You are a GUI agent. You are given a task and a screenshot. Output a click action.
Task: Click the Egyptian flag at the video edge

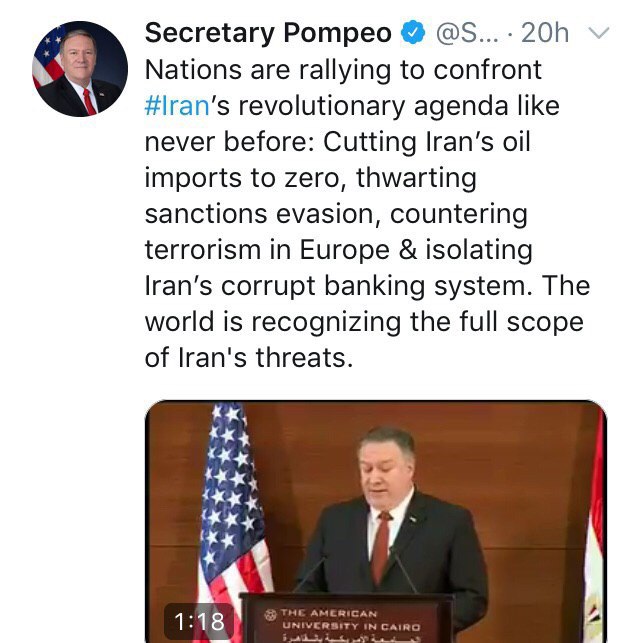(x=594, y=540)
